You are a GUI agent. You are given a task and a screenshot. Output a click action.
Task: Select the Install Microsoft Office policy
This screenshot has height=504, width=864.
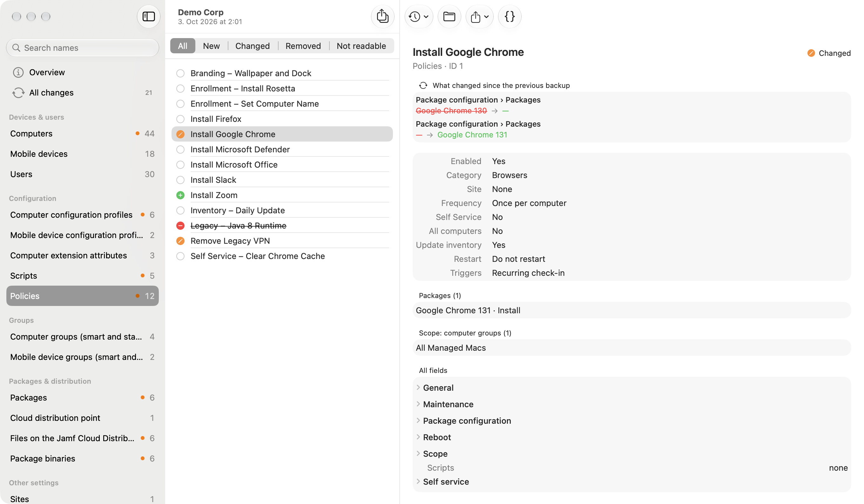pos(282,165)
